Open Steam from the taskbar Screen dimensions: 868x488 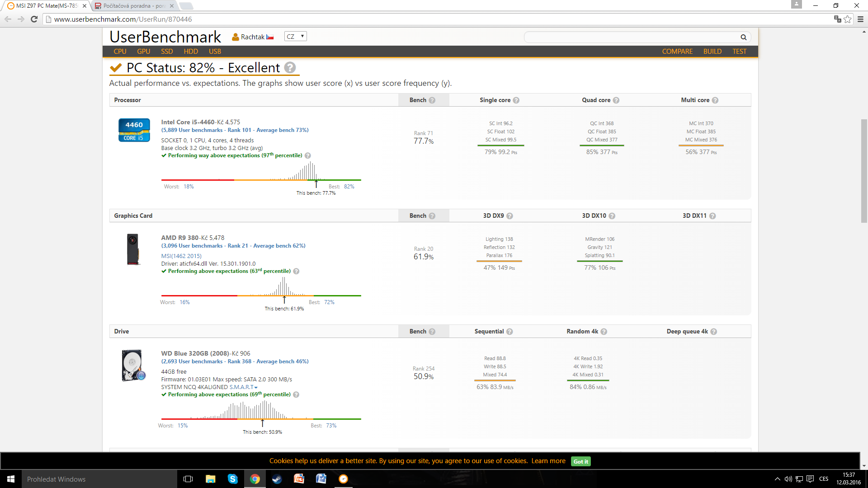277,479
